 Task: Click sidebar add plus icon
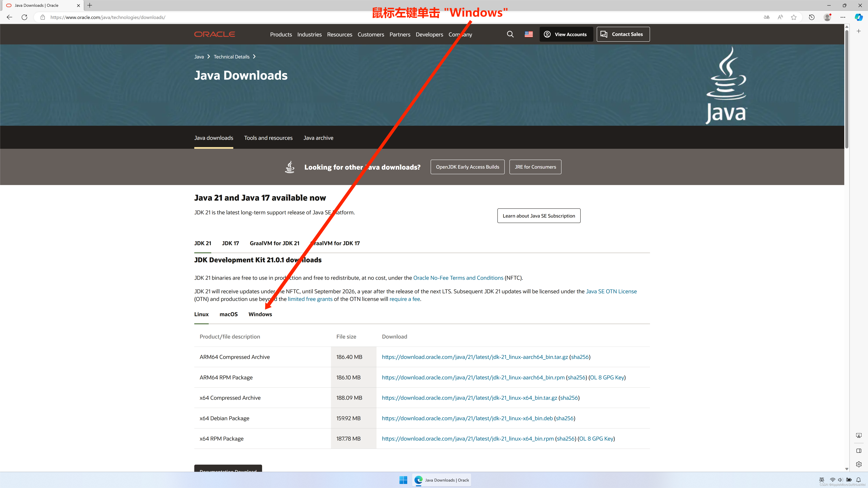859,31
